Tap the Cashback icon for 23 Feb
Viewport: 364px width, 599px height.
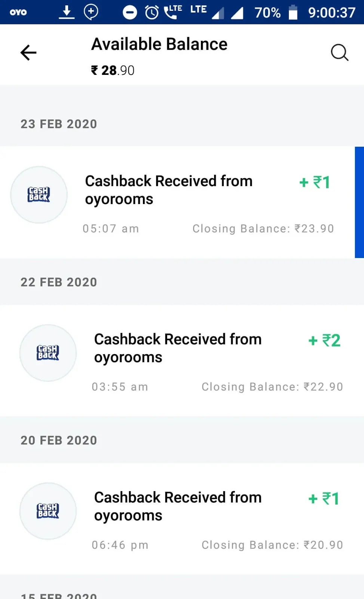coord(39,195)
